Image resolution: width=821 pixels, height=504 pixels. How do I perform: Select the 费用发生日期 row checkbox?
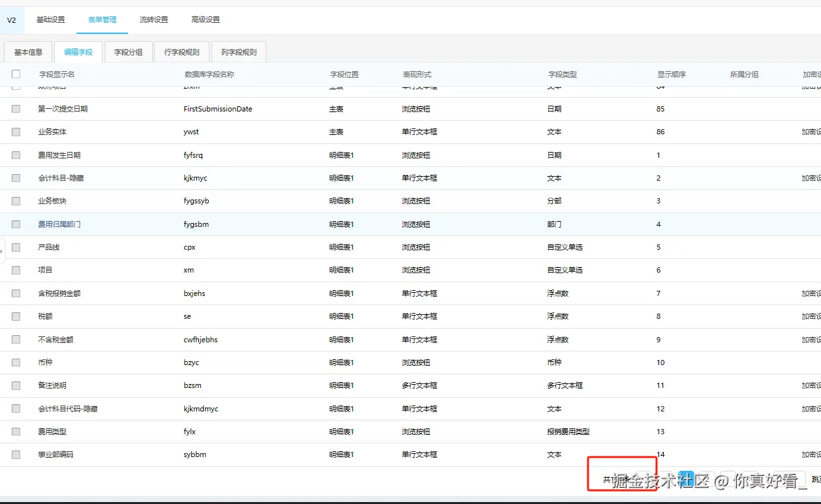click(16, 155)
